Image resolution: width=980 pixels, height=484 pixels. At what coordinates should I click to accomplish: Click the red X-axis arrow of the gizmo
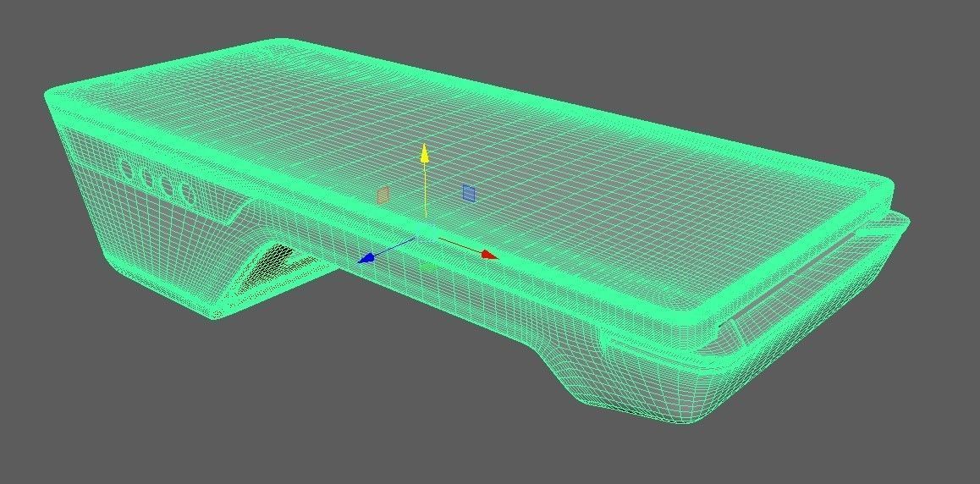point(489,254)
